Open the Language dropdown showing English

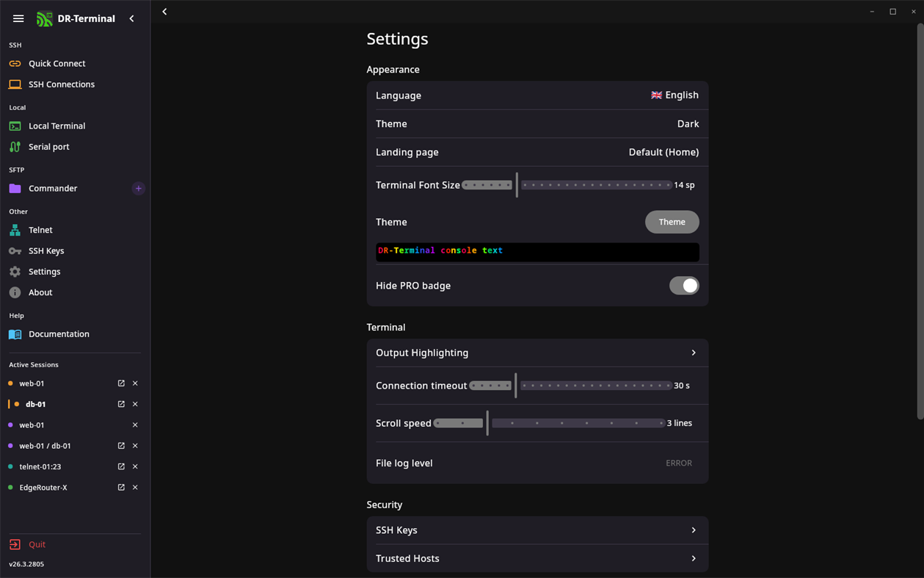point(674,95)
